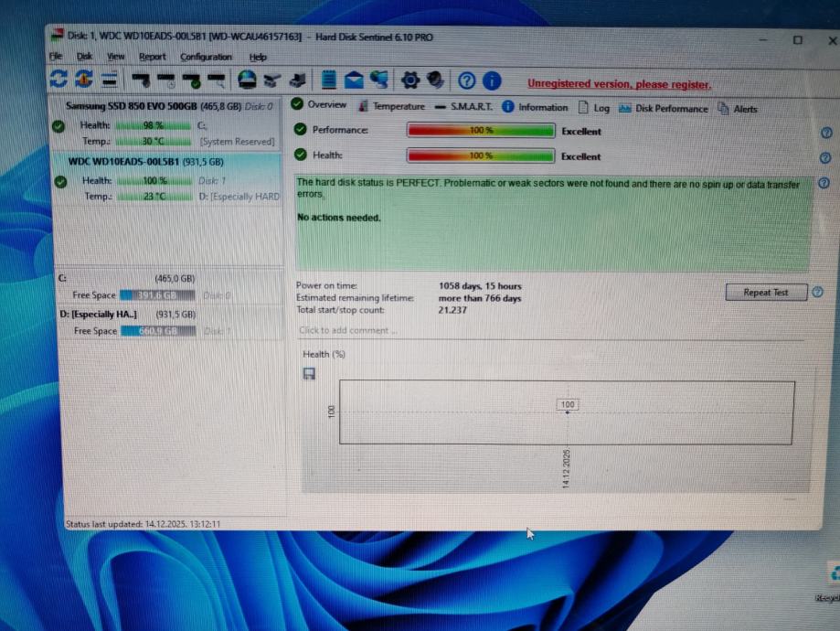Click the 100 data point on health graph
Screen dimensions: 840x631
pos(568,412)
